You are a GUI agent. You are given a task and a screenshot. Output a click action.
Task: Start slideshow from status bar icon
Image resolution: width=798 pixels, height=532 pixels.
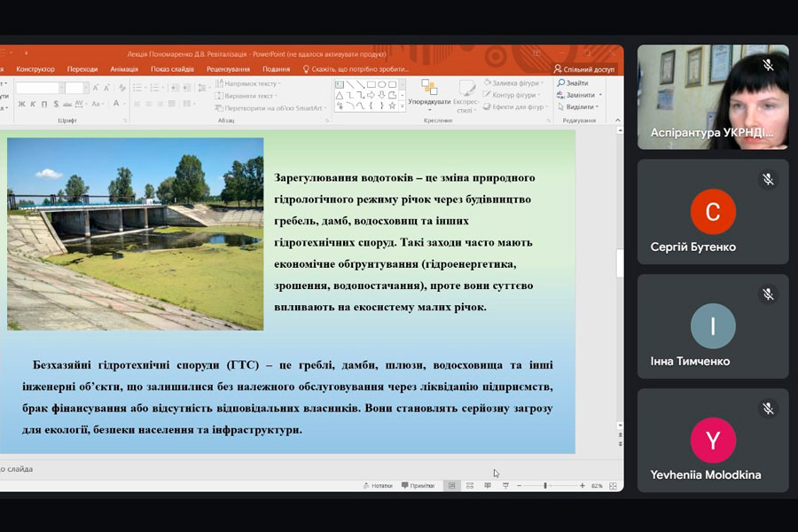(505, 486)
